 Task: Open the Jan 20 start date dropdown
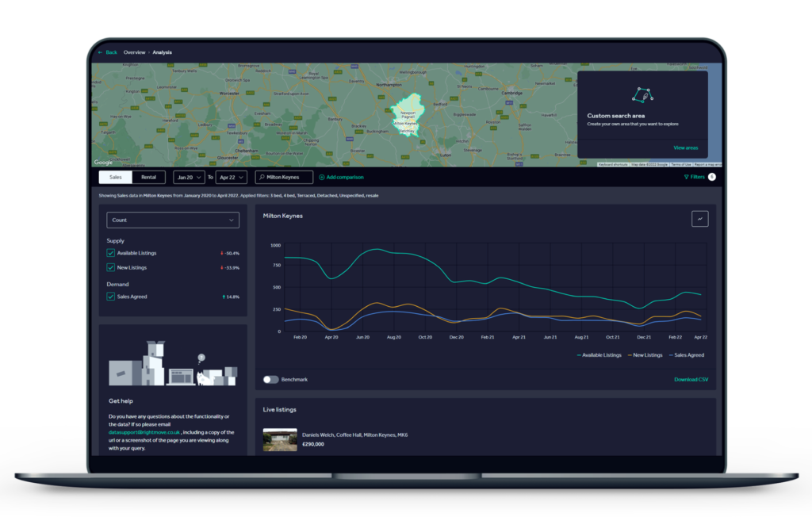point(189,177)
